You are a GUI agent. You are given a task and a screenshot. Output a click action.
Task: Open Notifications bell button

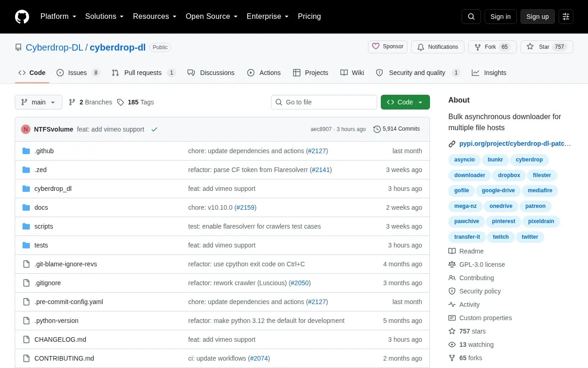438,47
